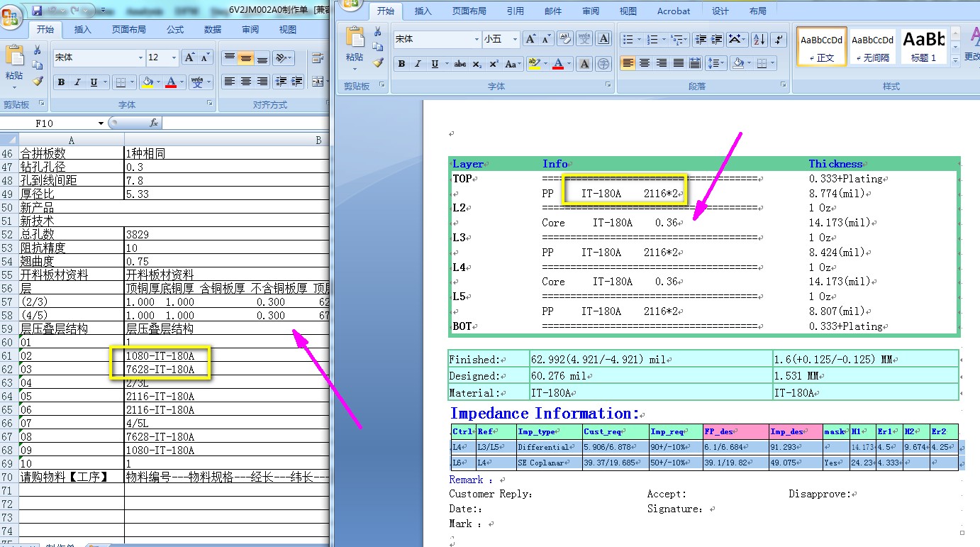
Task: Toggle strikethrough in Word ribbon
Action: [460, 64]
